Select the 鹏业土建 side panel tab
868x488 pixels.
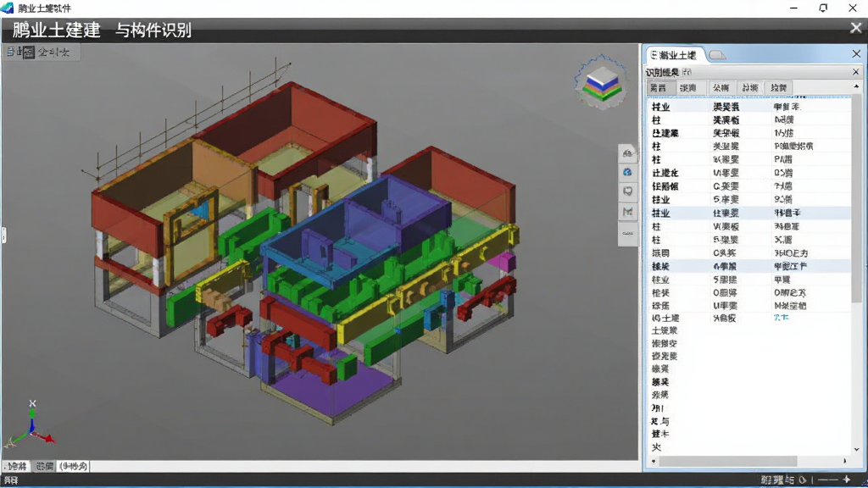point(676,55)
